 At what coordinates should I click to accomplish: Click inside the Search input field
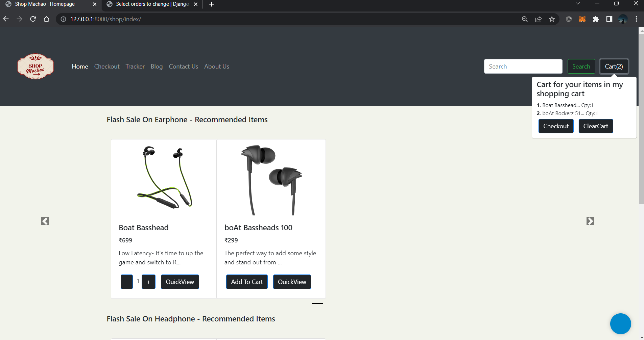pyautogui.click(x=523, y=66)
